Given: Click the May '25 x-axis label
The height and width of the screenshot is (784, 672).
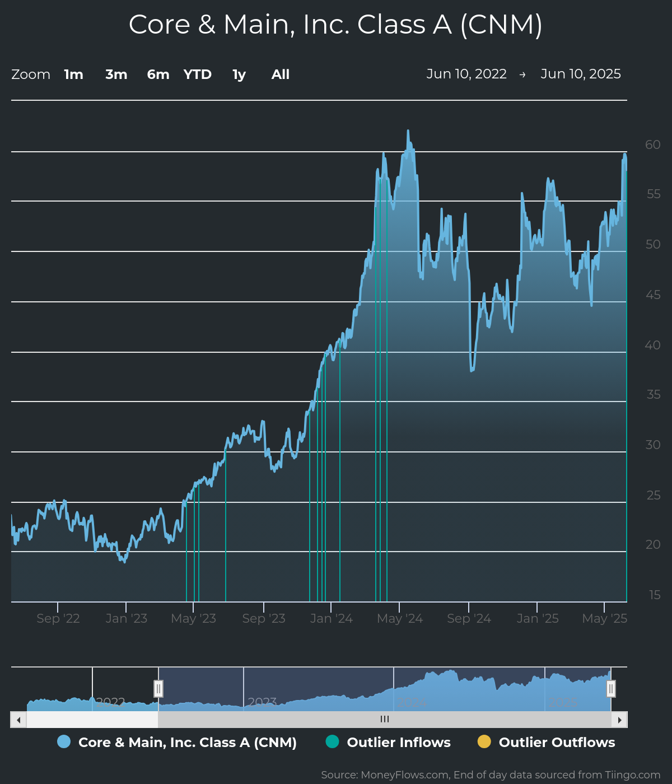Looking at the screenshot, I should [605, 618].
